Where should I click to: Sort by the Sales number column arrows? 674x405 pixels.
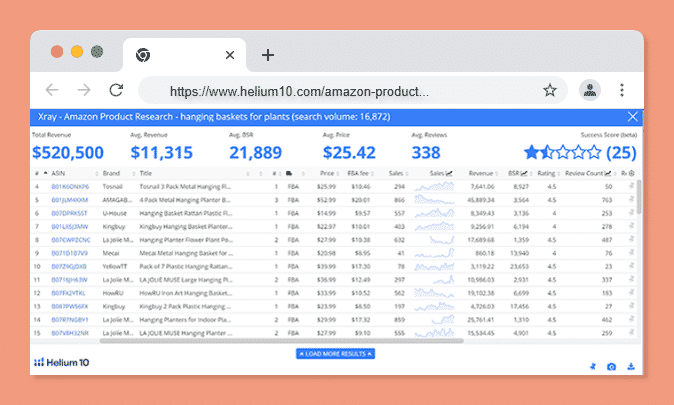pyautogui.click(x=407, y=174)
